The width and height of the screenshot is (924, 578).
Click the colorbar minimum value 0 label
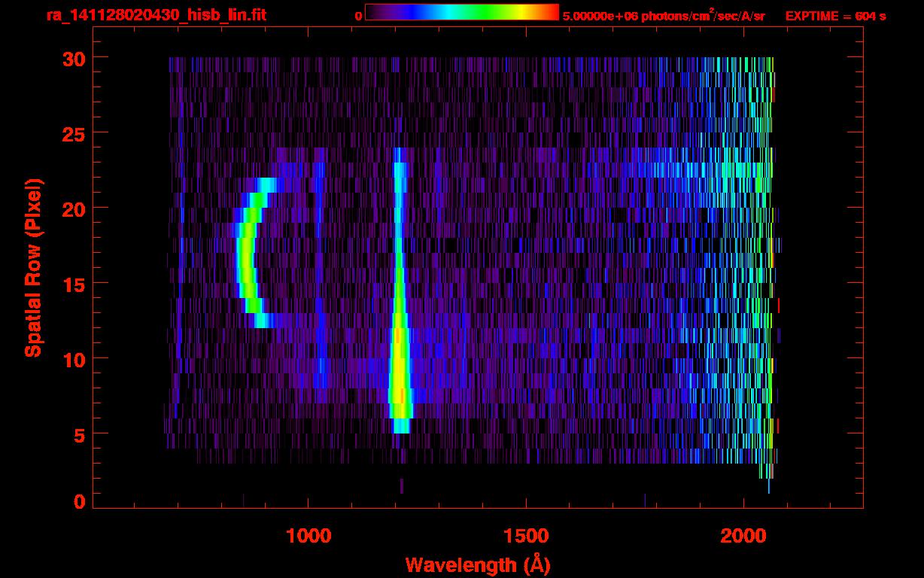tap(359, 16)
